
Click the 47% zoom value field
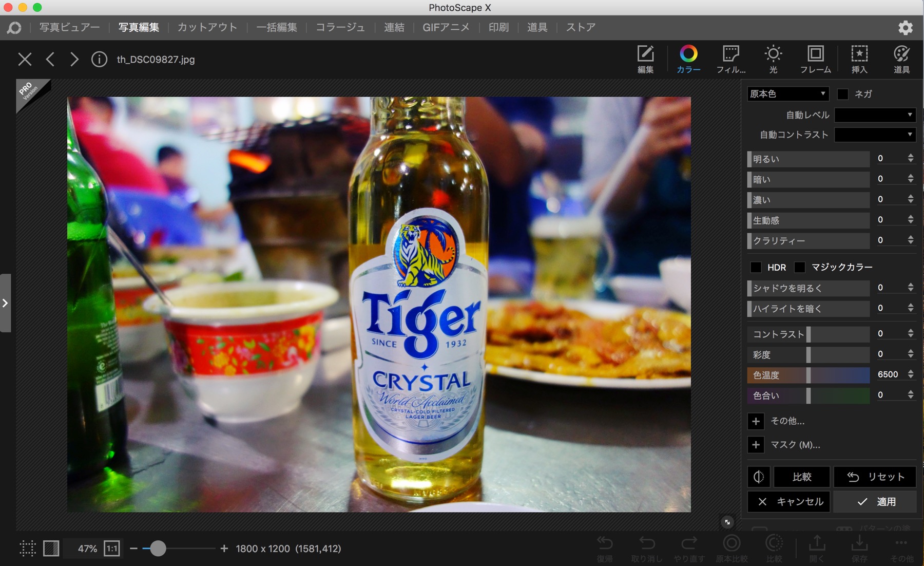click(x=87, y=549)
